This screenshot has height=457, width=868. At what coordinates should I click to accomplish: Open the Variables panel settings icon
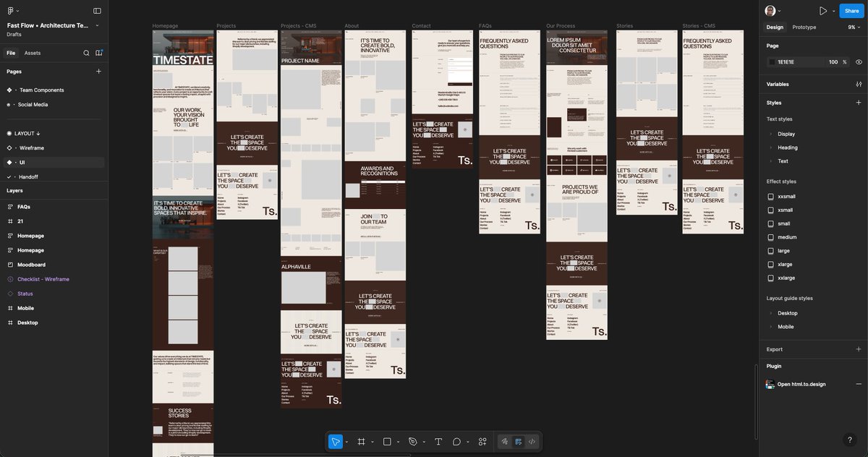(859, 85)
